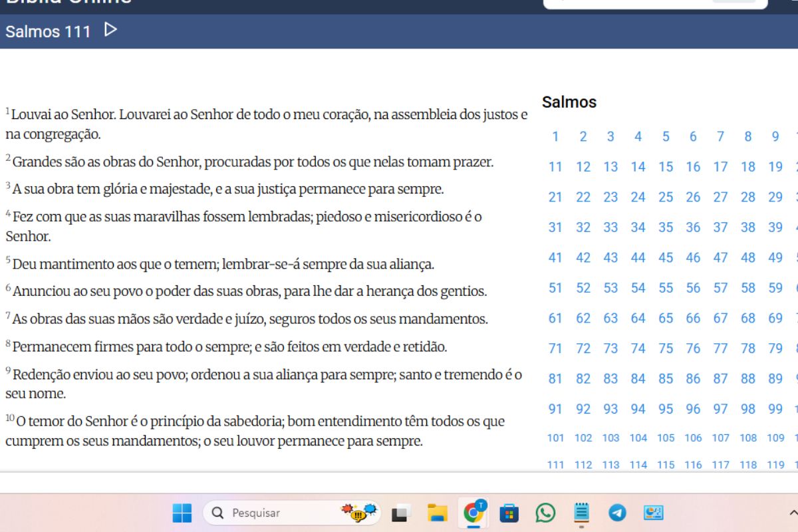
Task: Go to the Bíblia Online homepage
Action: tap(66, 1)
